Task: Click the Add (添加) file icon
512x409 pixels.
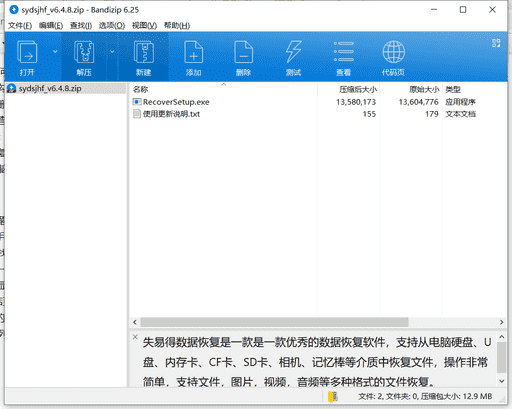Action: pyautogui.click(x=194, y=52)
